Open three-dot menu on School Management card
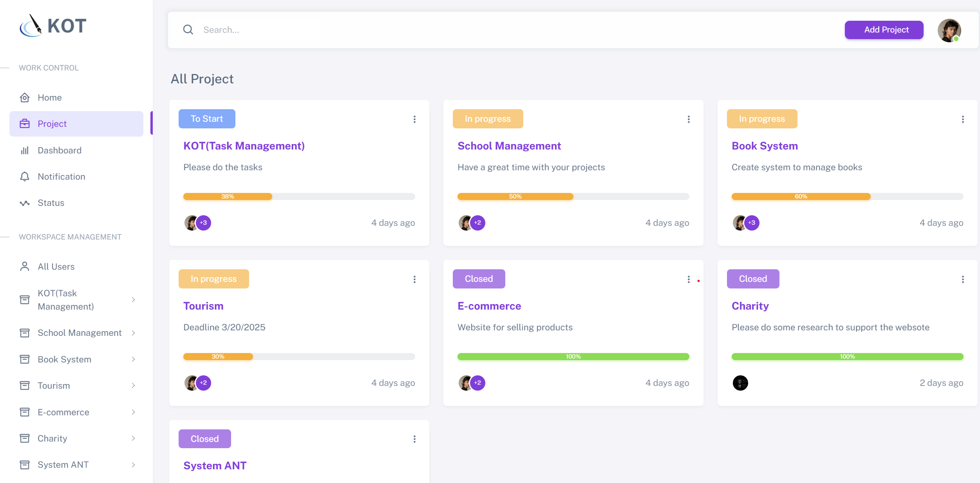 tap(689, 119)
